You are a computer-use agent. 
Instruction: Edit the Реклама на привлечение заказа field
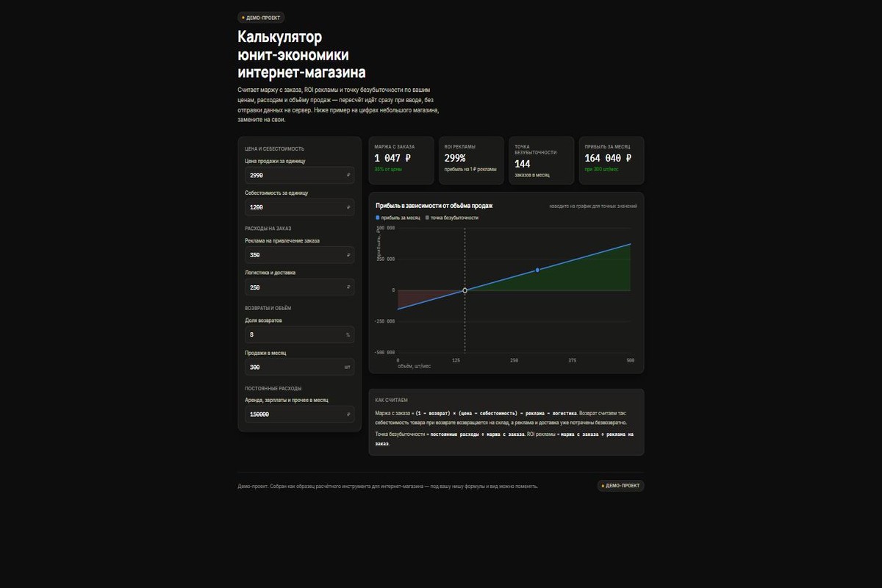(300, 255)
